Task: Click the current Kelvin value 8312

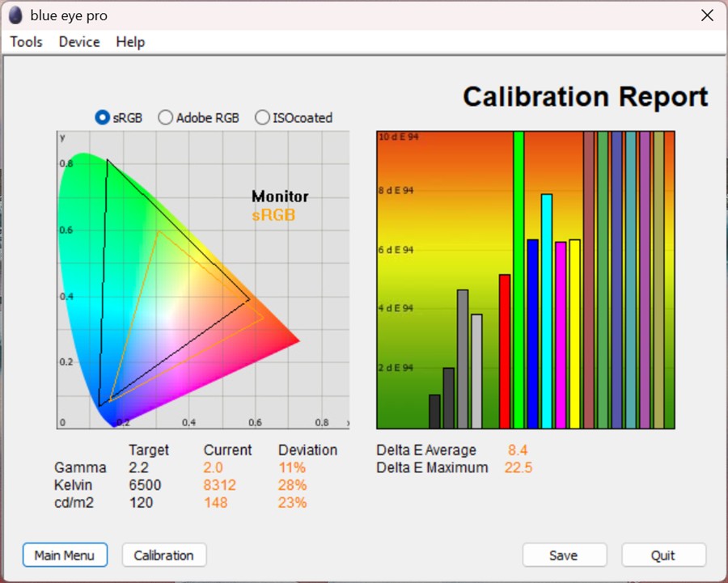Action: (221, 485)
